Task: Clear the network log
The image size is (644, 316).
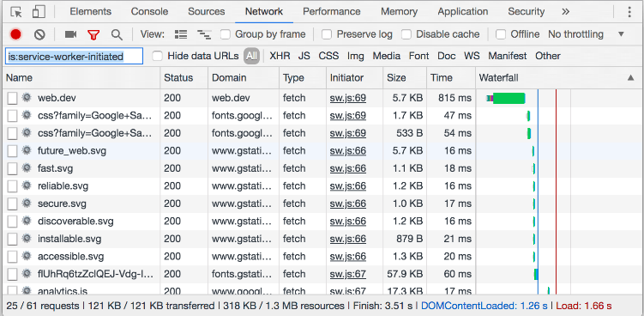Action: pos(39,34)
